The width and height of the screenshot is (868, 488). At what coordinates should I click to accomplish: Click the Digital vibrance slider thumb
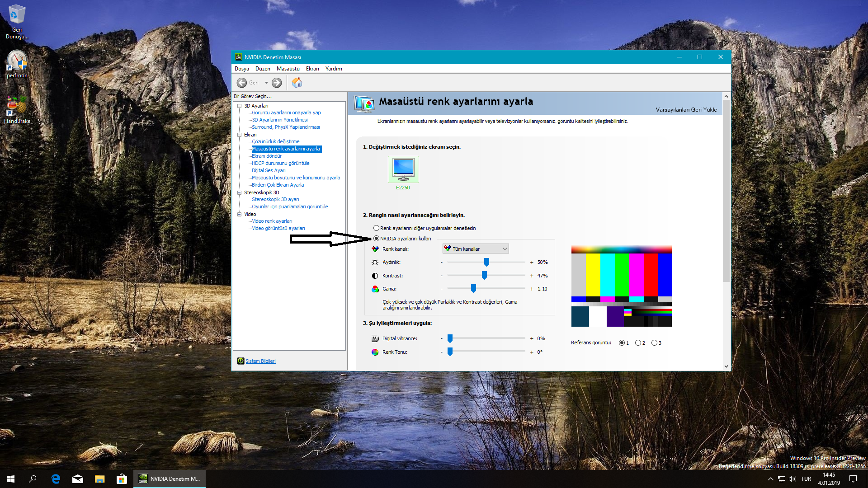(450, 338)
